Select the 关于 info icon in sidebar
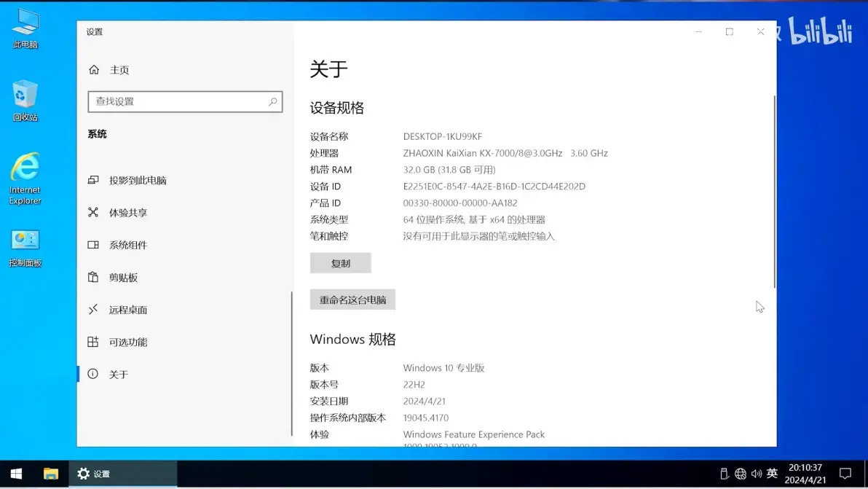This screenshot has height=489, width=868. [x=93, y=374]
